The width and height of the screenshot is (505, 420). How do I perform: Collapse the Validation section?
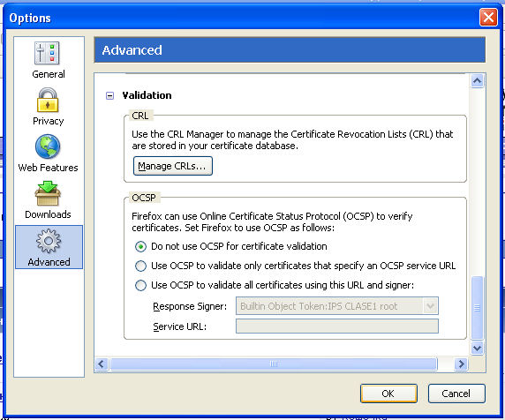(109, 95)
